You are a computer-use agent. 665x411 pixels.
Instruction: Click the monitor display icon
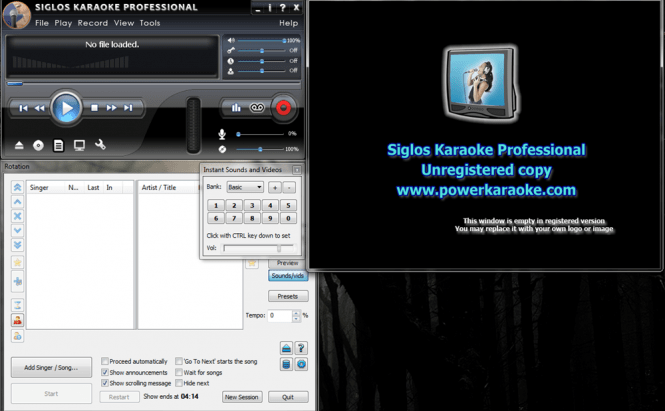79,145
